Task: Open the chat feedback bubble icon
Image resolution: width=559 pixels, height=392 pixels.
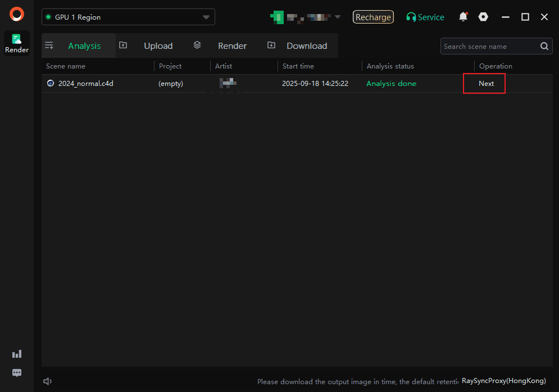Action: [17, 373]
